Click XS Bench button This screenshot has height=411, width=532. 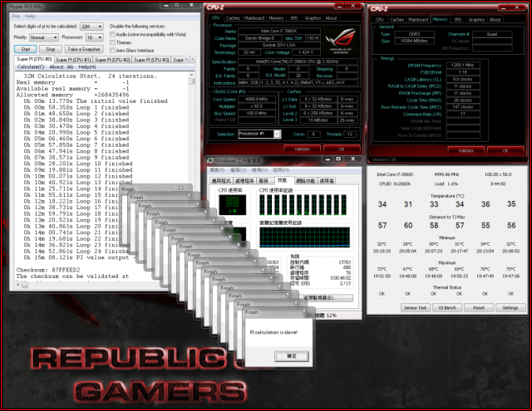(447, 308)
